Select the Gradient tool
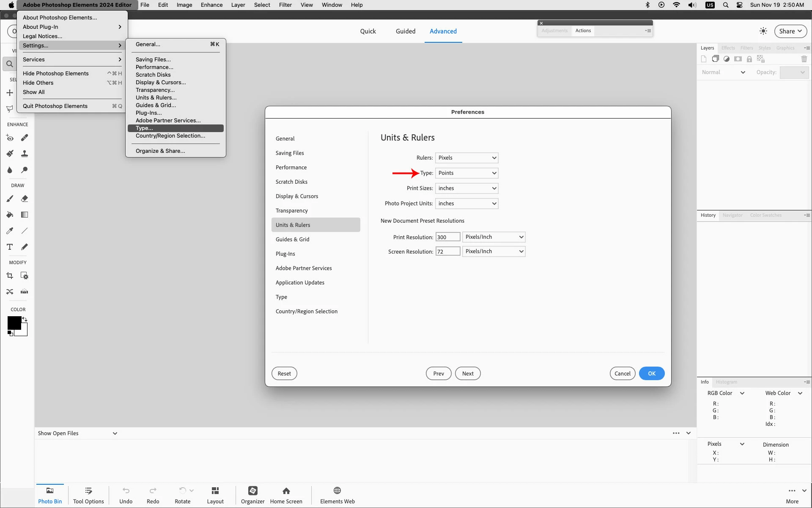This screenshot has width=812, height=508. point(25,215)
